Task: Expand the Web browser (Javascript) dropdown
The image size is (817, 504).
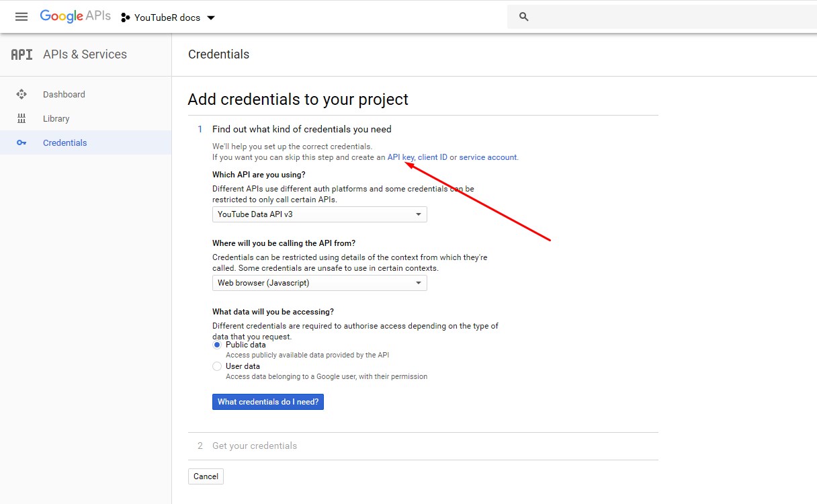Action: pos(319,283)
